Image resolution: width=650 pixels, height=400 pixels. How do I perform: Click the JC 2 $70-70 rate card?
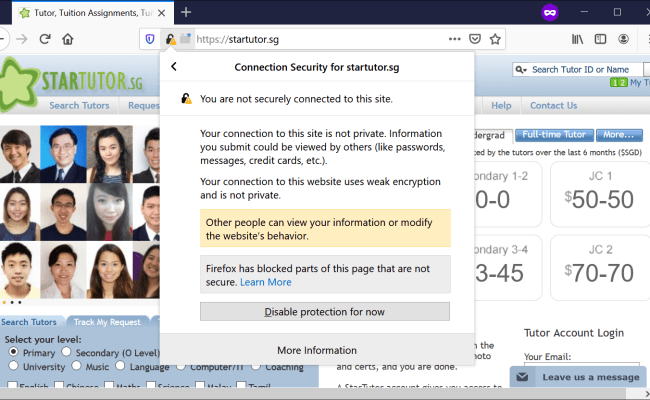pos(599,268)
